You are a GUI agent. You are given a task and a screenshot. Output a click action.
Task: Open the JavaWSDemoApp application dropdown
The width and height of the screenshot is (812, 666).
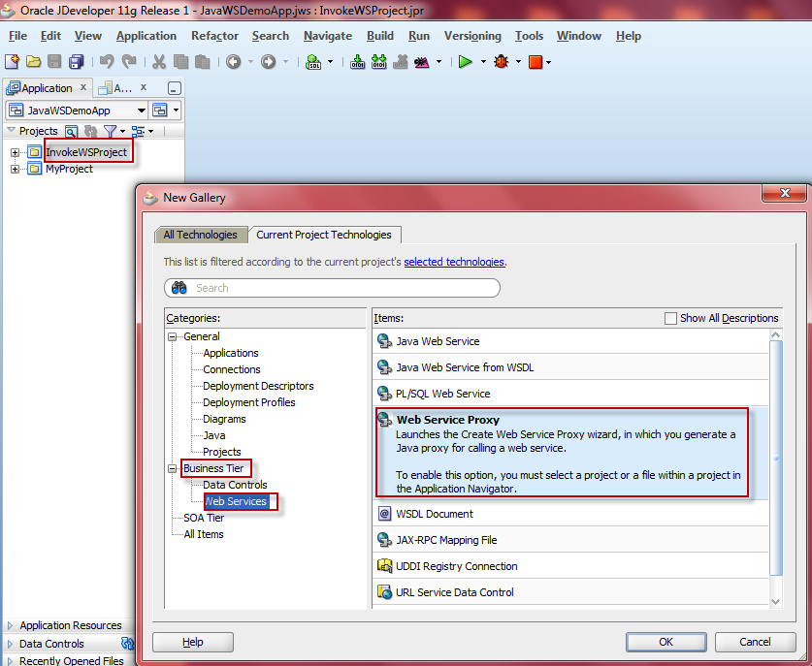(141, 111)
